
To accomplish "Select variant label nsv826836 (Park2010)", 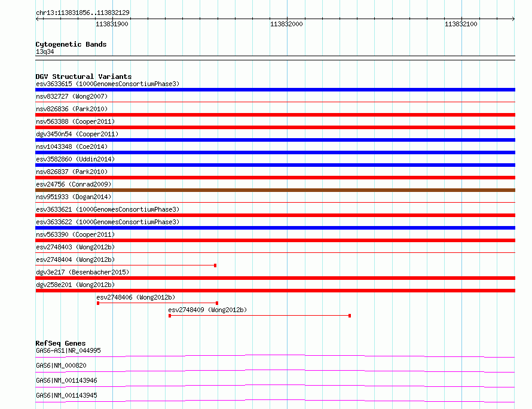I will [72, 109].
